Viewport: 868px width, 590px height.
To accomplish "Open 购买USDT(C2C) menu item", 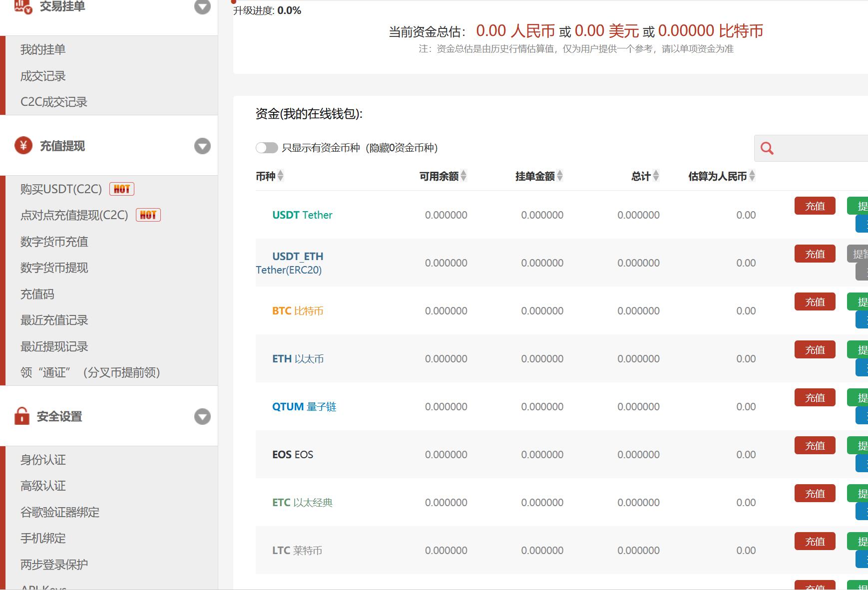I will (61, 189).
